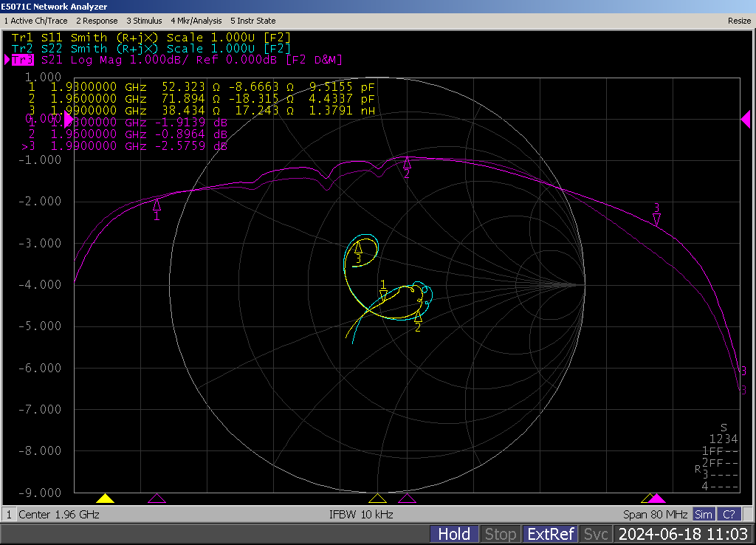The image size is (756, 545).
Task: Toggle the ExtRef status indicator
Action: click(549, 534)
